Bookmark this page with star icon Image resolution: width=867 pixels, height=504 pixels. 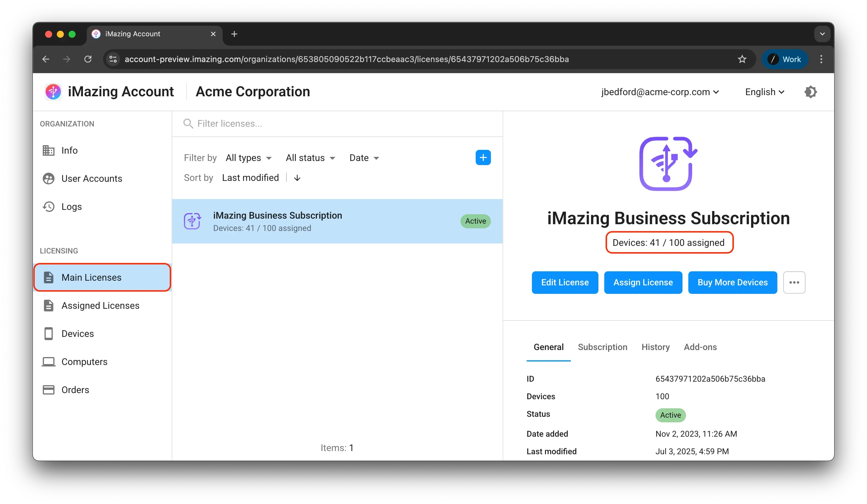click(742, 59)
